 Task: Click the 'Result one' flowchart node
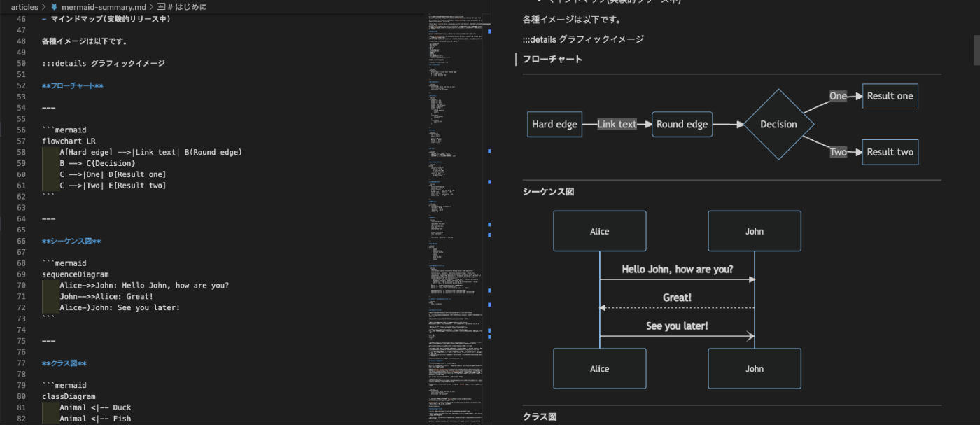point(890,96)
